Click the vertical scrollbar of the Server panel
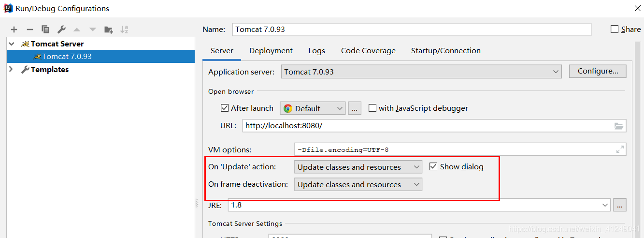Screen dimensions: 644x238 pos(637,140)
